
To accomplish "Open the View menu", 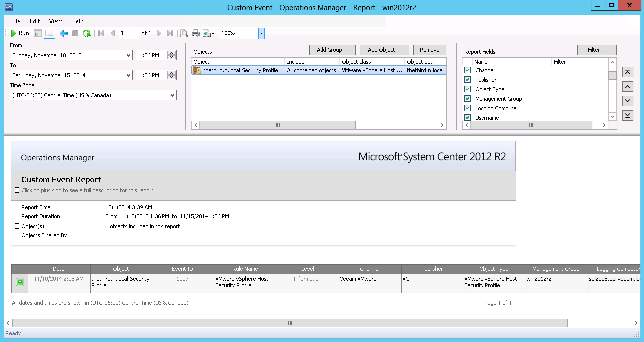I will click(55, 21).
